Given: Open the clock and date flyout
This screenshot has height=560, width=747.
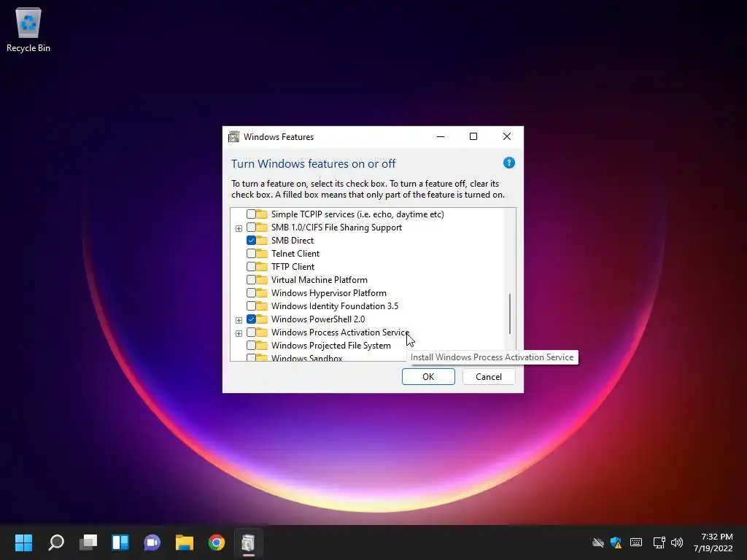Looking at the screenshot, I should [x=713, y=542].
